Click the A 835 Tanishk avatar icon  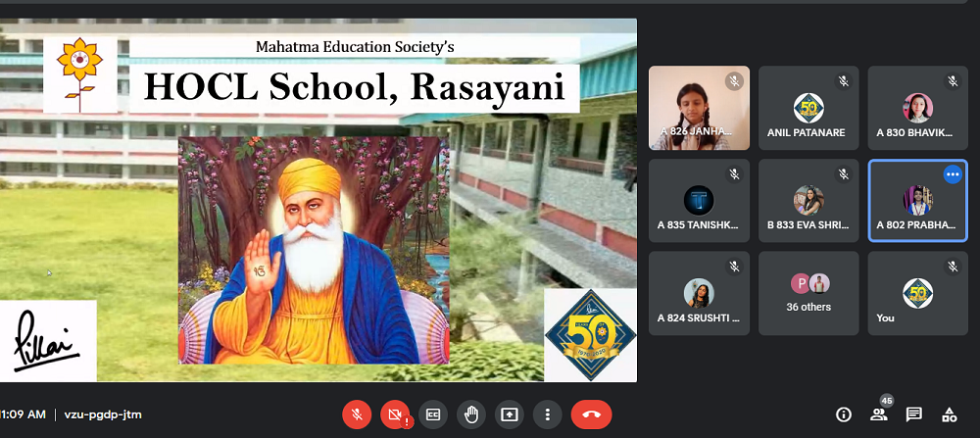pos(699,199)
